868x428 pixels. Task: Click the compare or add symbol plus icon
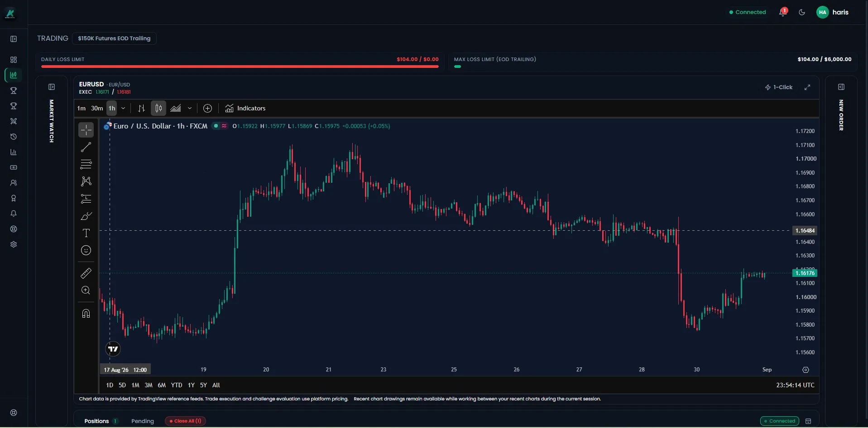tap(207, 108)
